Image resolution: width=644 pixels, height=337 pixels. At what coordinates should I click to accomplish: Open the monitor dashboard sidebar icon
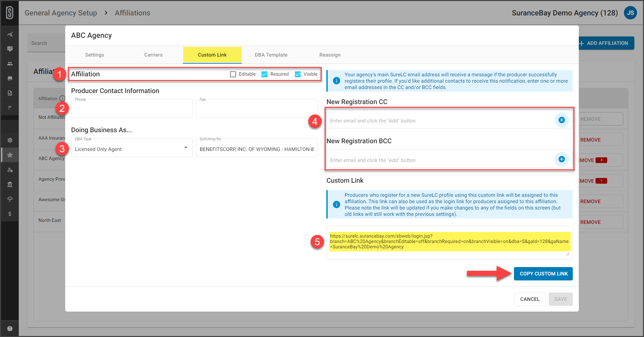[x=10, y=49]
